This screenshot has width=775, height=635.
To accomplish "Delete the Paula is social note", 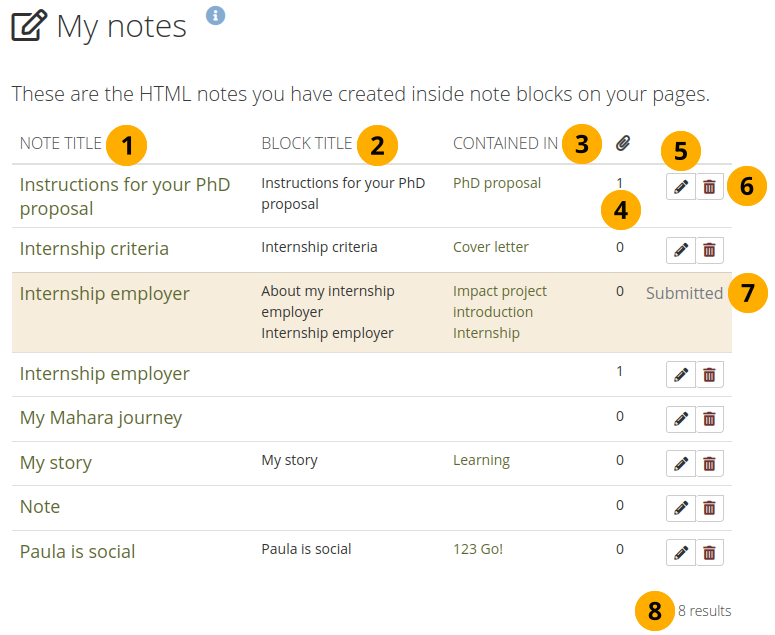I will tap(709, 552).
